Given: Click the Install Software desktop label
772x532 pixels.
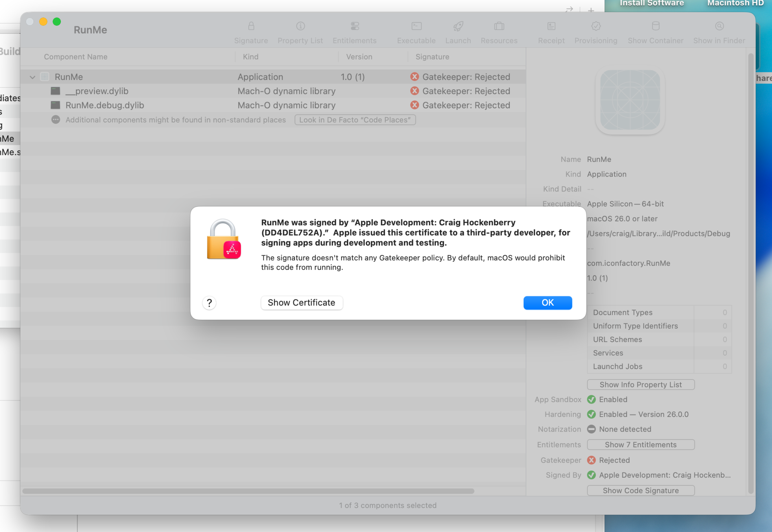Looking at the screenshot, I should [x=652, y=3].
